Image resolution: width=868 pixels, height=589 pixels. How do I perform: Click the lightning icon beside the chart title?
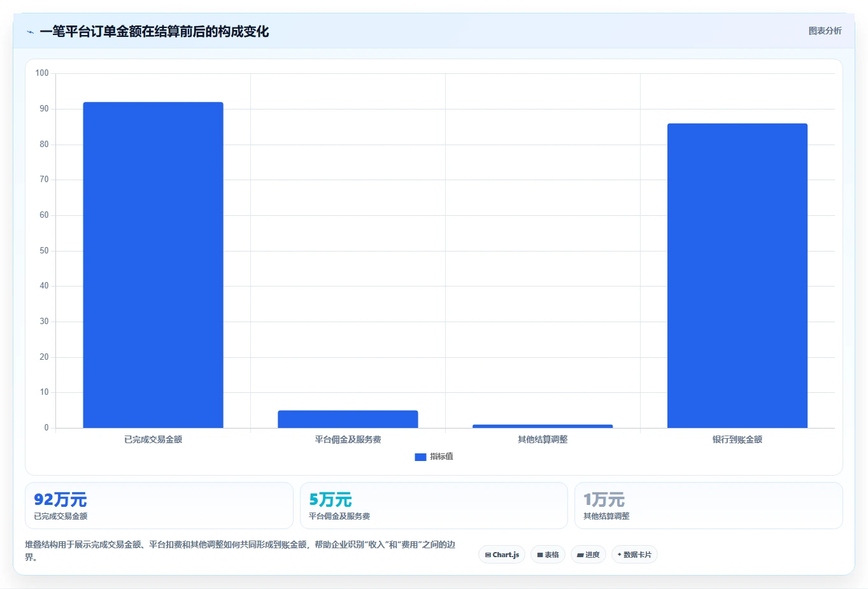(x=30, y=32)
